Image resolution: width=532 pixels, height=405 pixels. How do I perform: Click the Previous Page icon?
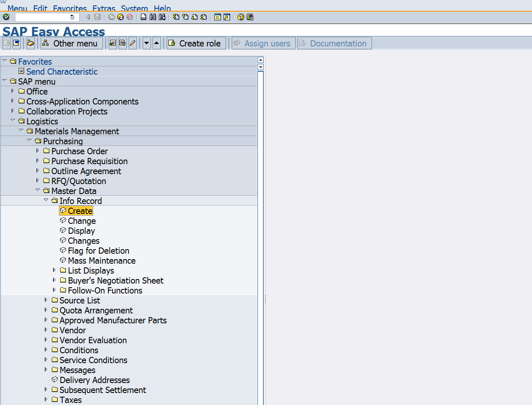pyautogui.click(x=185, y=17)
